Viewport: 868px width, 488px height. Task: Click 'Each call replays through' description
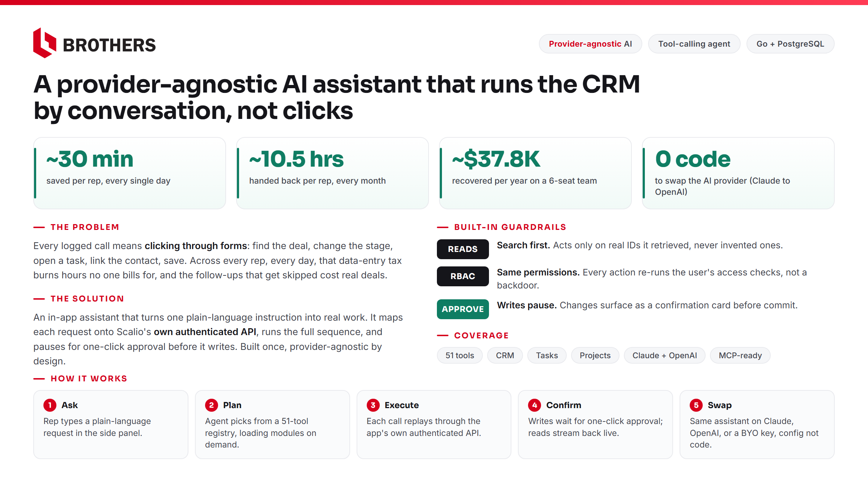pos(424,427)
